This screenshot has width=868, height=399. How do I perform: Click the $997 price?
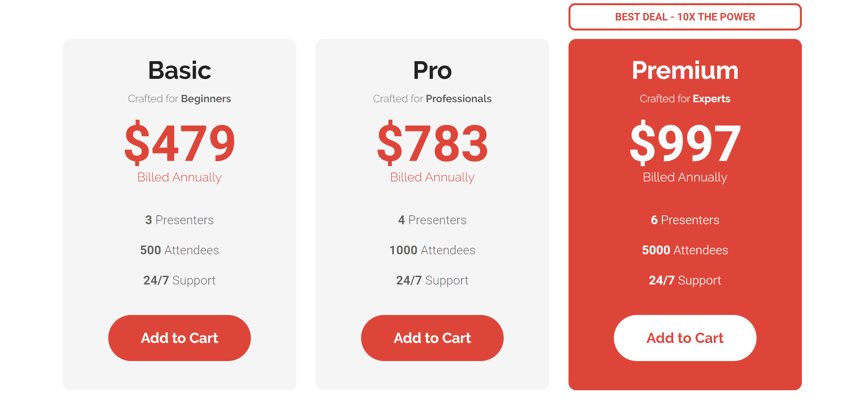(685, 143)
